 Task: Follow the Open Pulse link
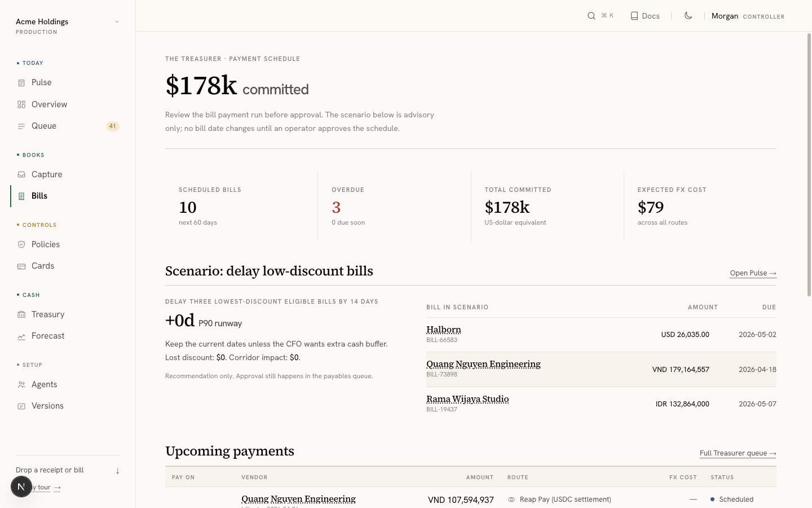(753, 273)
